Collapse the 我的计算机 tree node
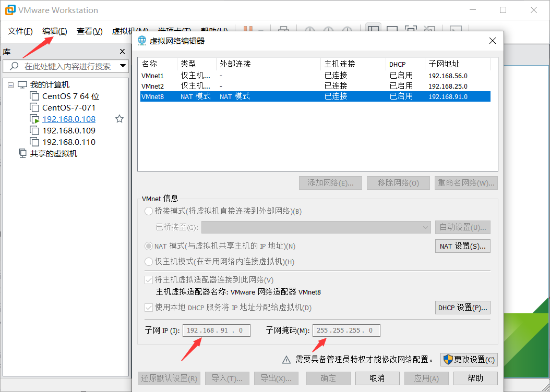This screenshot has height=392, width=550. pos(11,85)
